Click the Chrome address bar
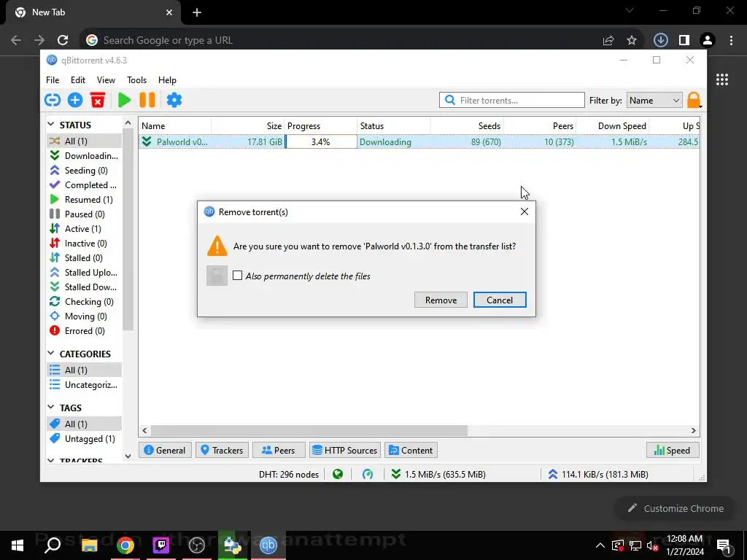 point(343,40)
